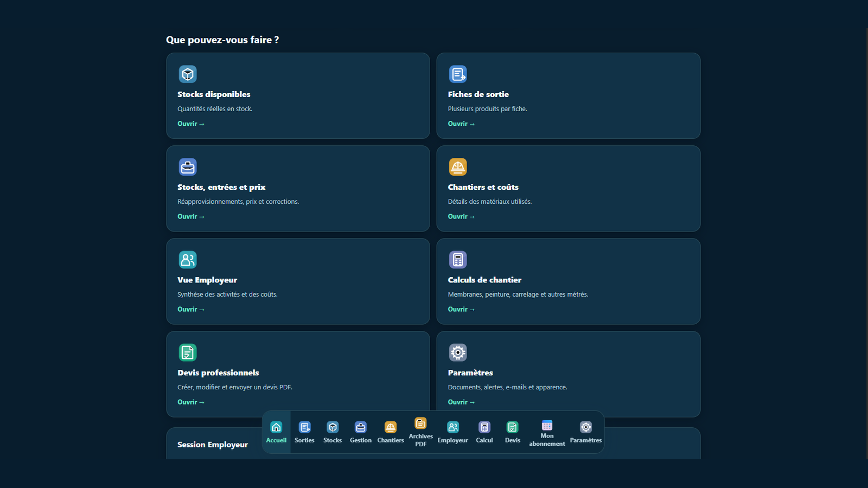868x488 pixels.
Task: Click the 'Fiches de sortie' card title
Action: pos(478,94)
